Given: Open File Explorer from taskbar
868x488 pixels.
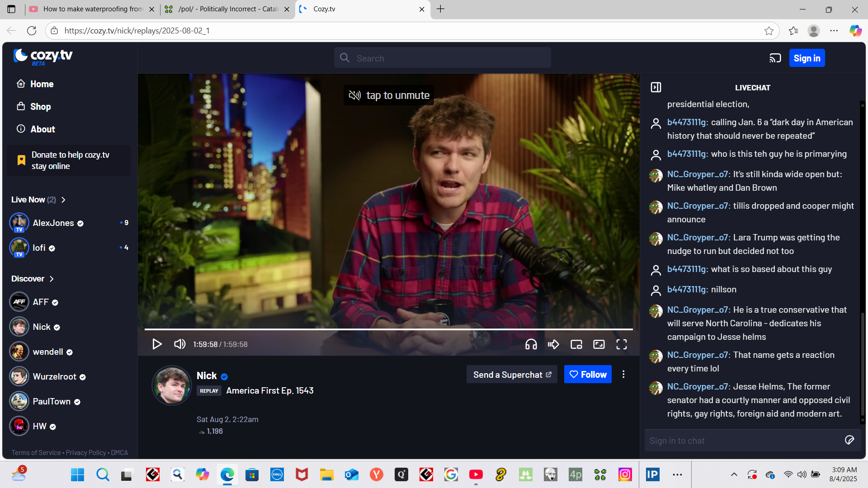Looking at the screenshot, I should click(326, 474).
